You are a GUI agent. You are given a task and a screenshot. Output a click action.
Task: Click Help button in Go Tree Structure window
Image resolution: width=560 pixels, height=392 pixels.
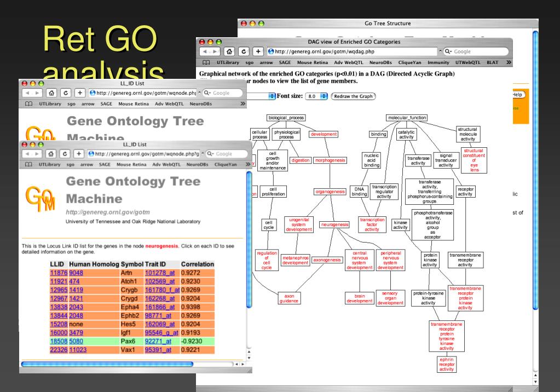[518, 95]
